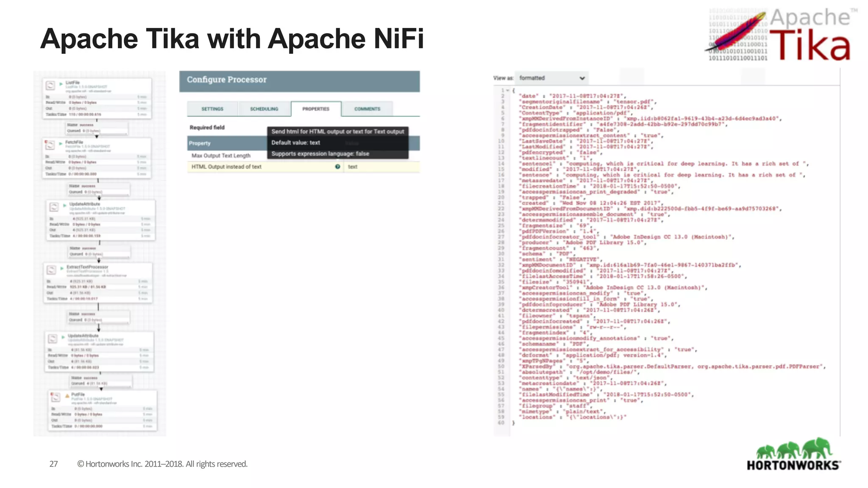The image size is (868, 488).
Task: Click the green running-status arrow on ListFile
Action: click(x=61, y=84)
